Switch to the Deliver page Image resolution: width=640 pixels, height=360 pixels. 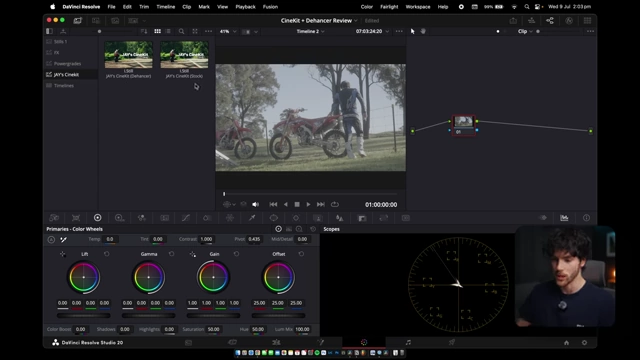452,342
